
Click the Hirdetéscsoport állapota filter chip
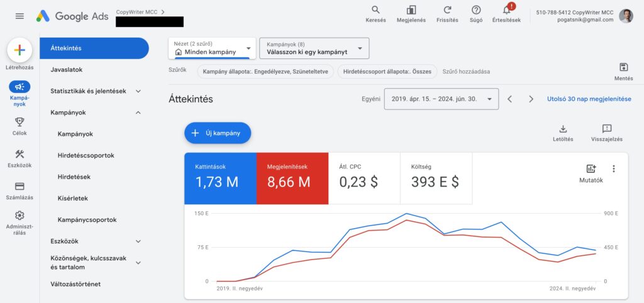[387, 72]
